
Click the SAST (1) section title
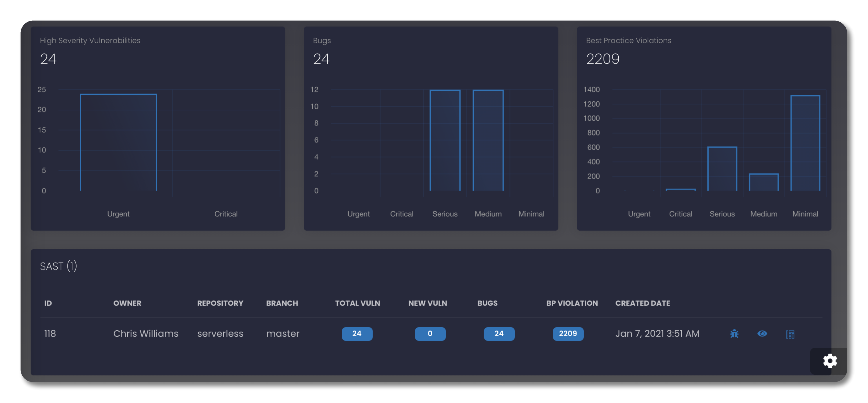(58, 266)
